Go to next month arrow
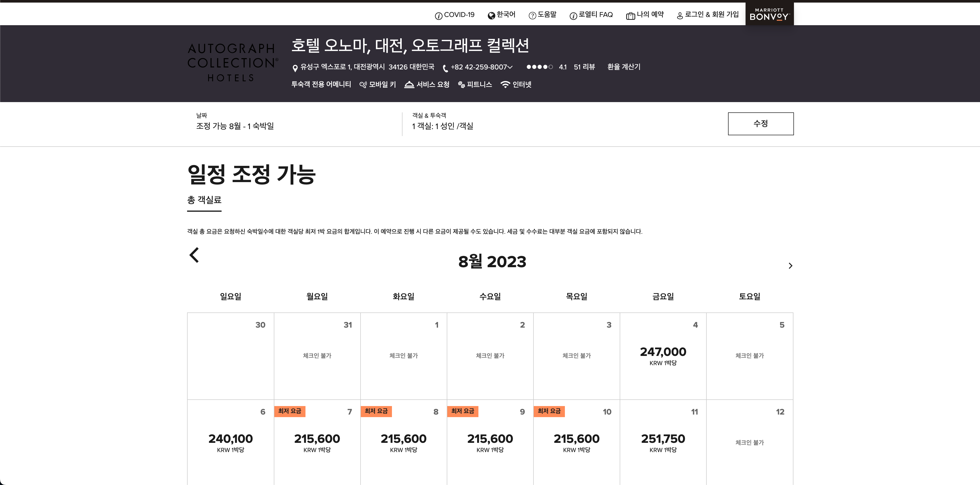The height and width of the screenshot is (485, 980). pyautogui.click(x=790, y=266)
